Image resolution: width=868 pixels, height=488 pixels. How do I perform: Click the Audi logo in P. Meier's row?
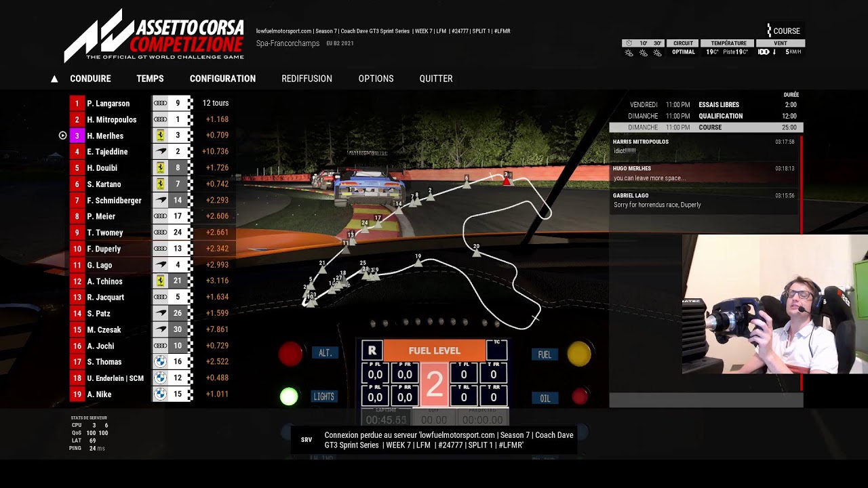tap(160, 216)
